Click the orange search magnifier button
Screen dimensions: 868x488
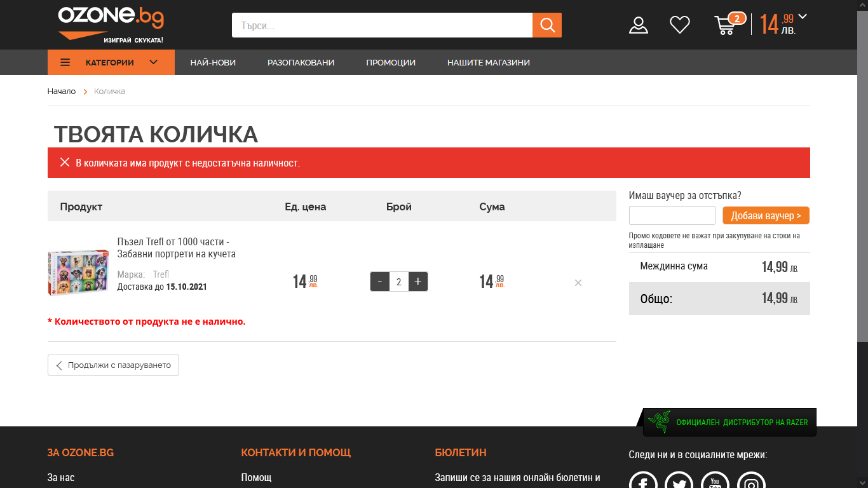[546, 25]
